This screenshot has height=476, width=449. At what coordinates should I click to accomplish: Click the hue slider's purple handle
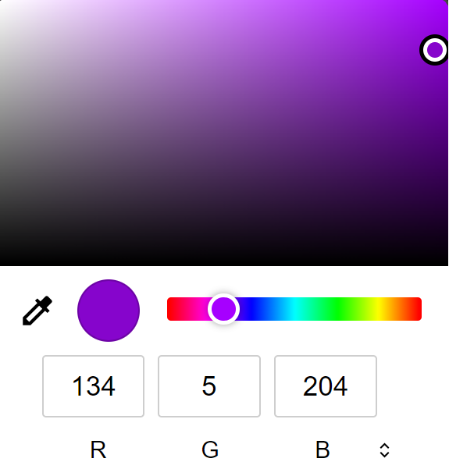coord(223,309)
